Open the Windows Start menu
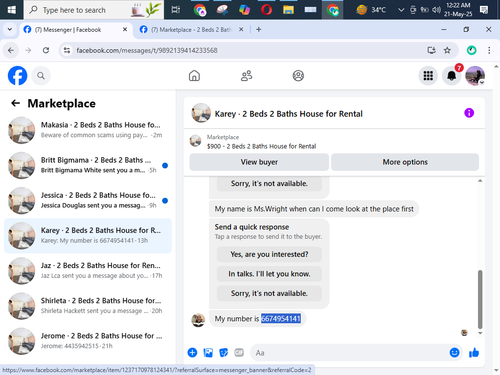 [x=11, y=10]
